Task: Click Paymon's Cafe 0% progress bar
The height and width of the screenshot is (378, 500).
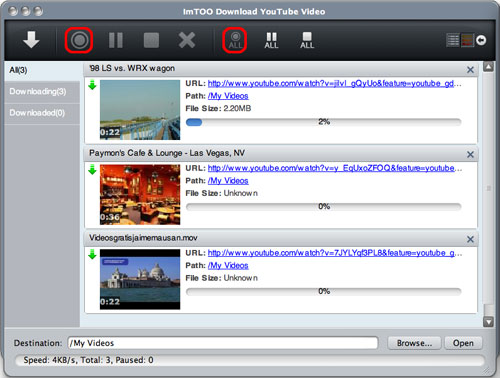Action: point(324,207)
